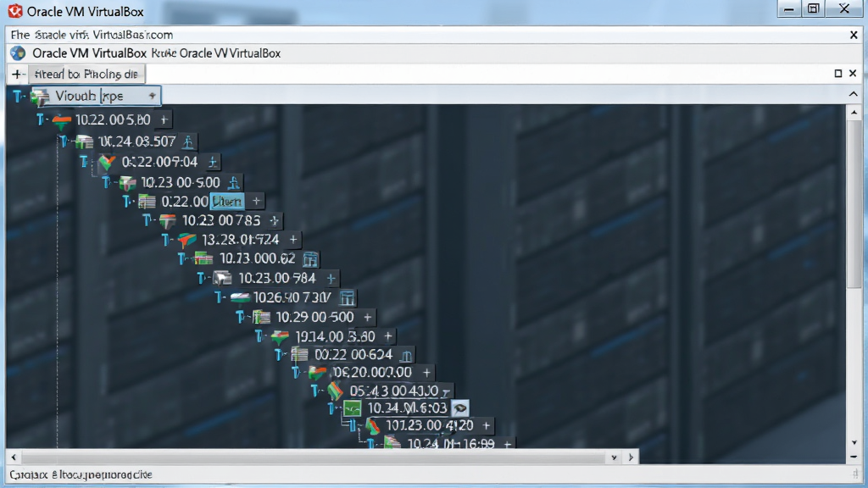The width and height of the screenshot is (868, 488).
Task: Click the icon beside 00.22 00-624
Action: [299, 354]
